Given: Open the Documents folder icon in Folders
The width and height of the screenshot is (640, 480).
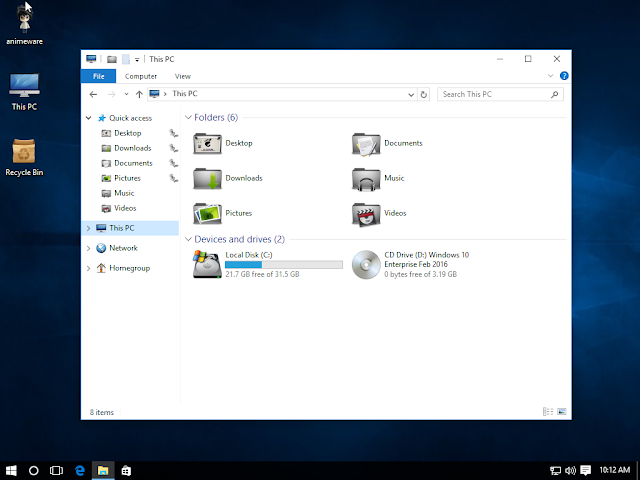Looking at the screenshot, I should [x=366, y=144].
